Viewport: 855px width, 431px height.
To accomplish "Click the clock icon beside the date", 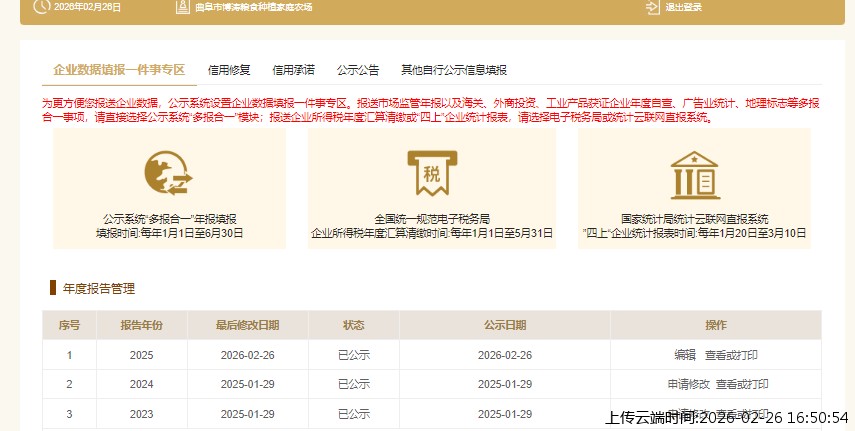I will (x=41, y=7).
